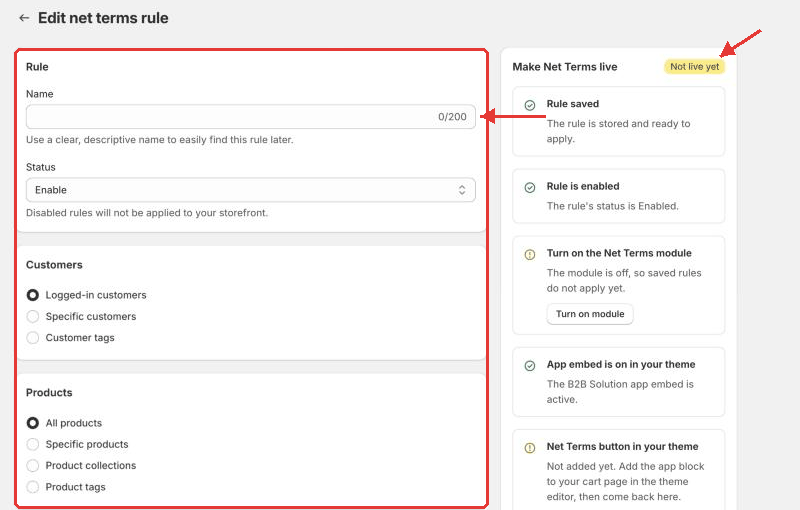Choose the Specific products radio option
The width and height of the screenshot is (800, 510).
pos(33,444)
